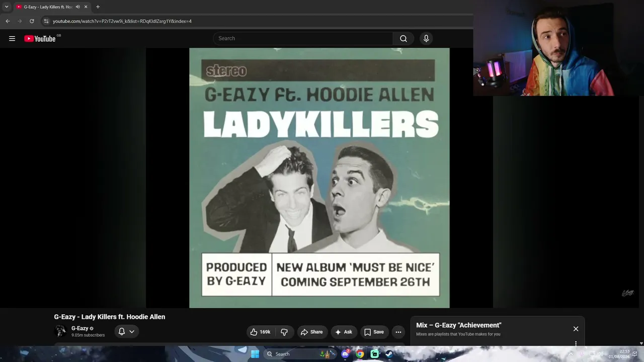Image resolution: width=644 pixels, height=362 pixels.
Task: Mute the tab via speaker icon
Action: 77,7
